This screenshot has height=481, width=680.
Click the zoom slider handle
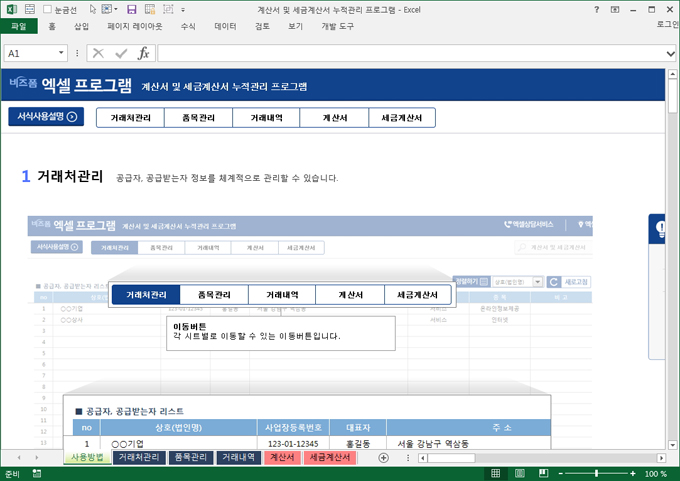click(597, 474)
